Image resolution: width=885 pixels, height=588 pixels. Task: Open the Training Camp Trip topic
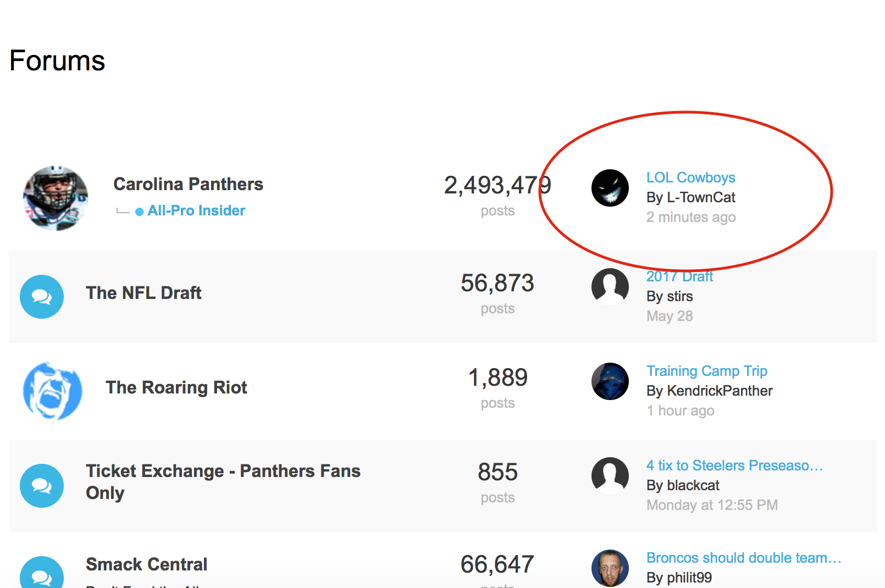pyautogui.click(x=707, y=371)
